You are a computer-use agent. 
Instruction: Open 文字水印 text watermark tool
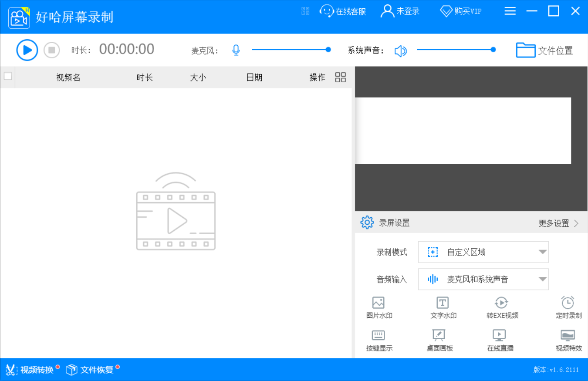[443, 307]
